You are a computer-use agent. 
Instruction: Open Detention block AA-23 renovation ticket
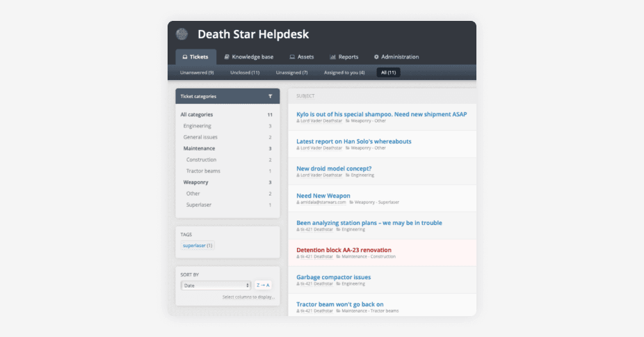tap(344, 250)
